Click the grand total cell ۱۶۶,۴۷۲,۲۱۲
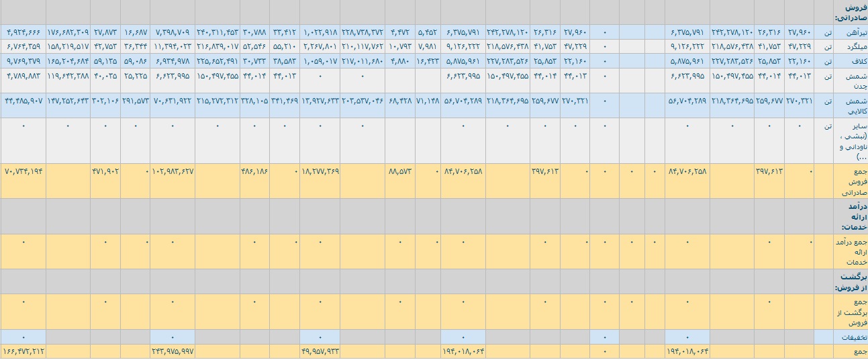868x360 pixels. click(24, 351)
